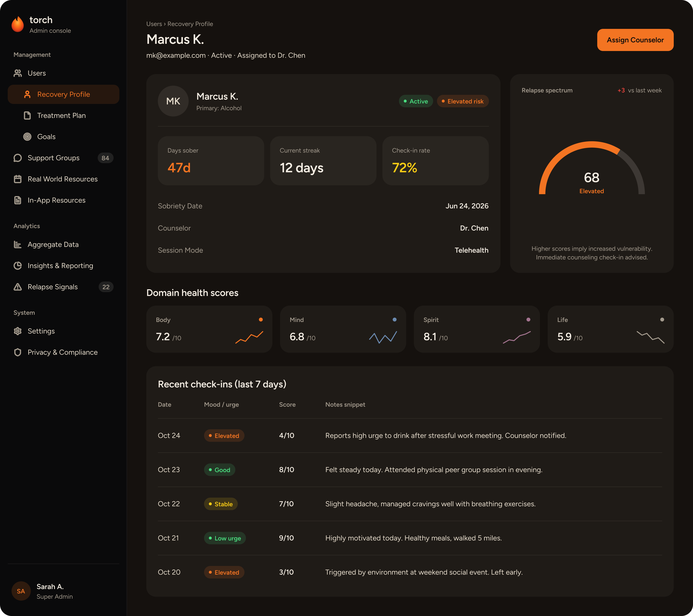693x616 pixels.
Task: Click the torch flame logo icon
Action: pos(18,24)
